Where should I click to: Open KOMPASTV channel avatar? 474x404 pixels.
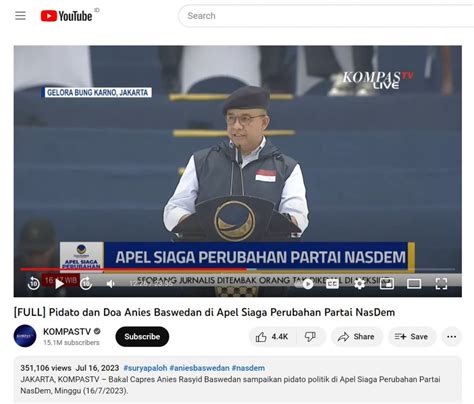25,336
